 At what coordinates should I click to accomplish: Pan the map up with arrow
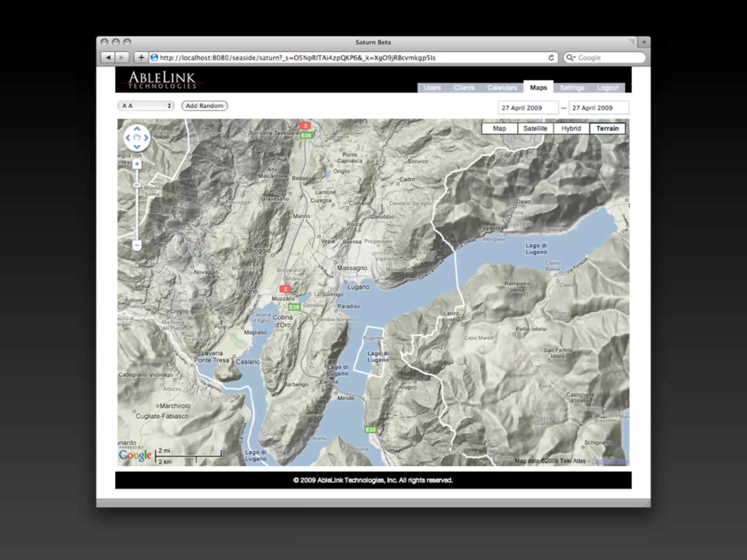(137, 129)
